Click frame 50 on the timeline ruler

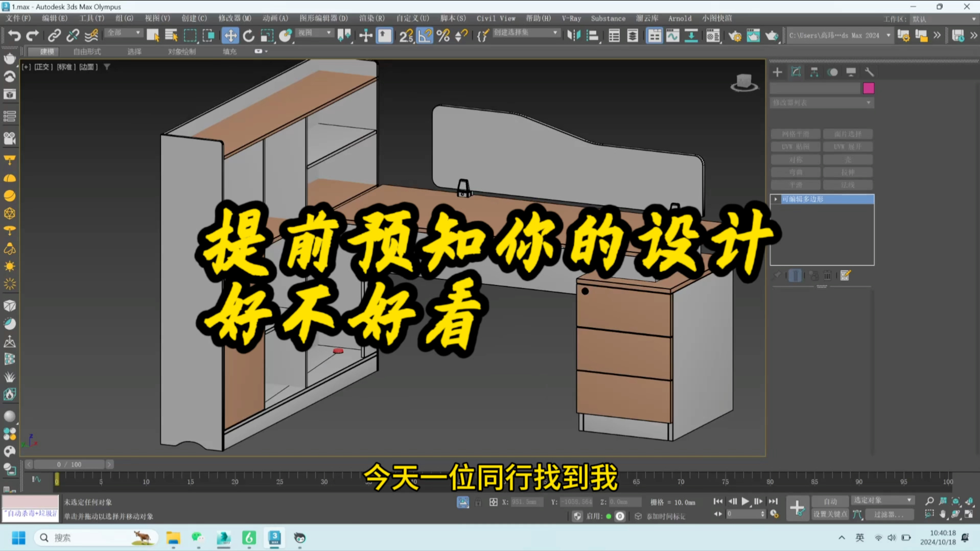tap(502, 482)
